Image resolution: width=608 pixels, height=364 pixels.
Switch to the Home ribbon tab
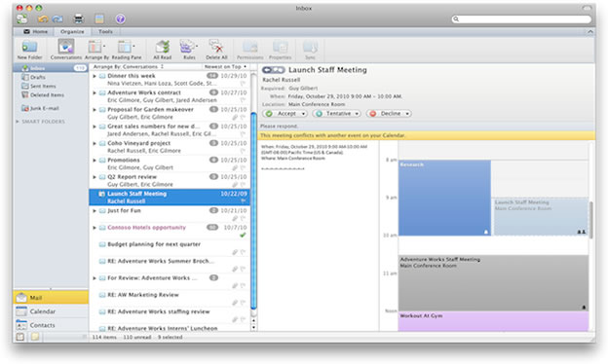(x=36, y=31)
